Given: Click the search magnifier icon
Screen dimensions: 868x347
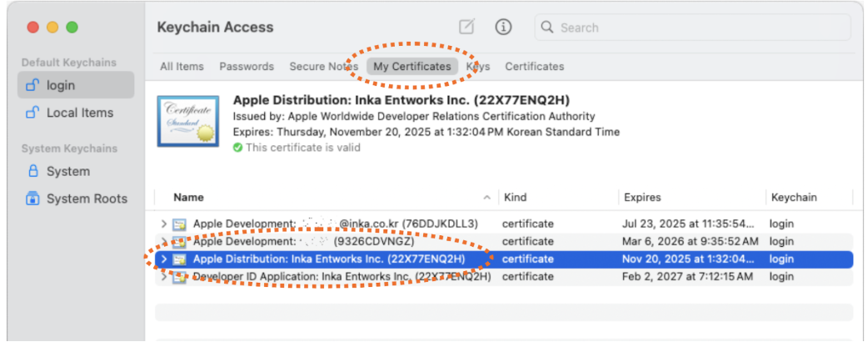Looking at the screenshot, I should point(547,28).
